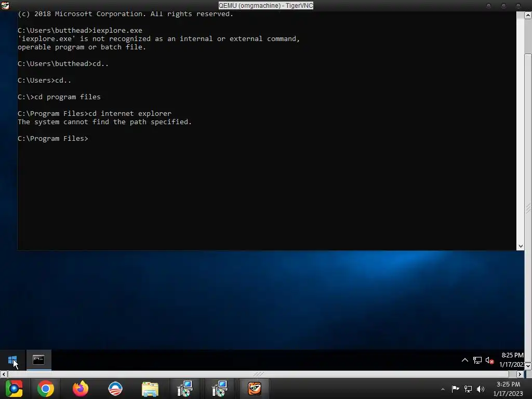Launch Google Chrome from the host taskbar
The image size is (532, 399).
(46, 389)
